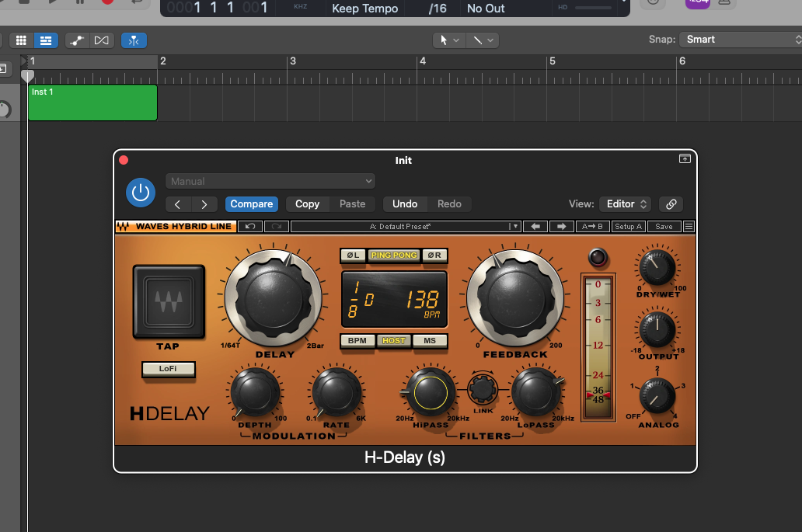This screenshot has height=532, width=802.
Task: Click the /16 division display
Action: pos(438,9)
